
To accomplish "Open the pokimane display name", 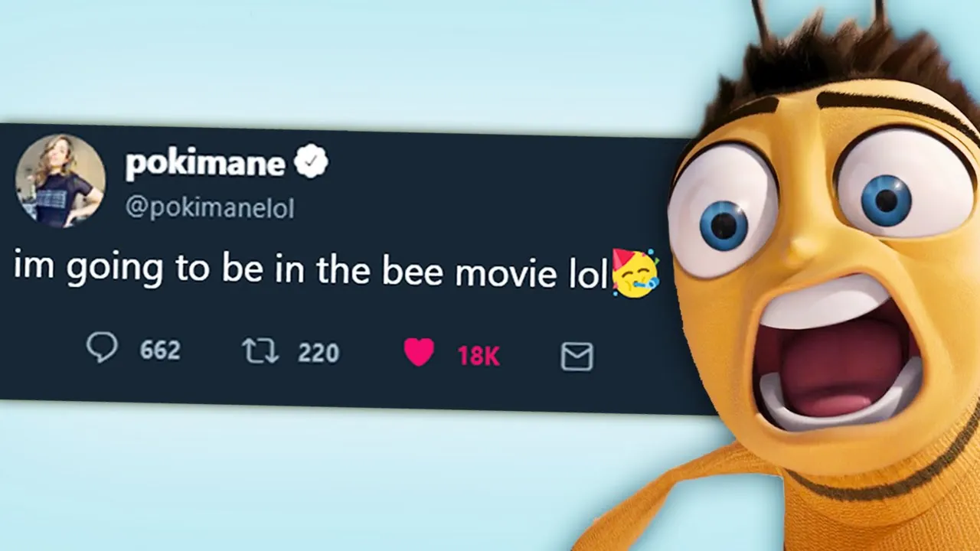I will point(205,161).
